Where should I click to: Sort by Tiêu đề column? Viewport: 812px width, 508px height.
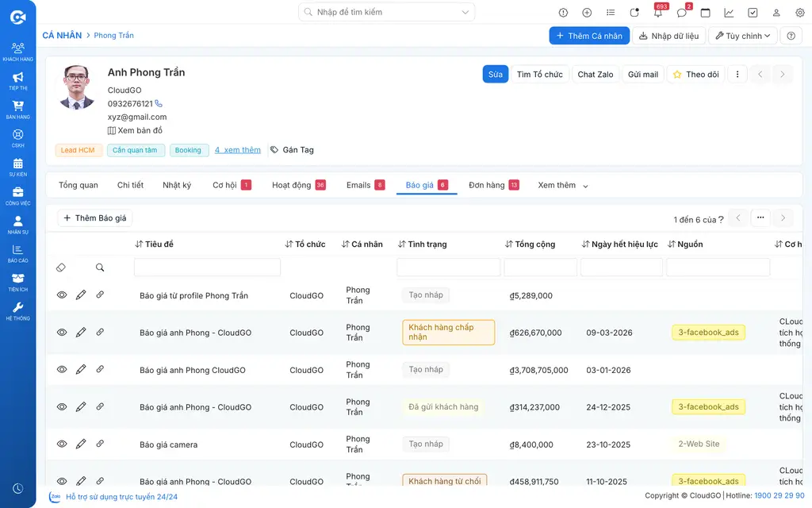[x=155, y=244]
